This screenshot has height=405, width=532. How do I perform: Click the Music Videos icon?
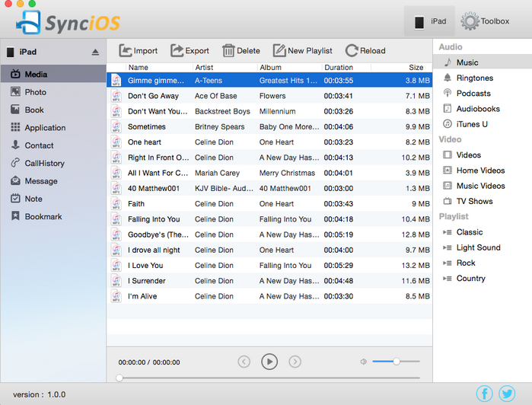448,186
